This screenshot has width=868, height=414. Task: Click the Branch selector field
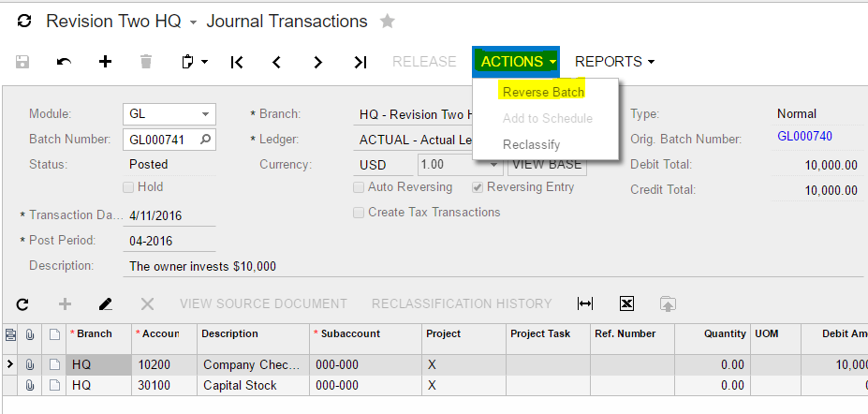pos(412,114)
